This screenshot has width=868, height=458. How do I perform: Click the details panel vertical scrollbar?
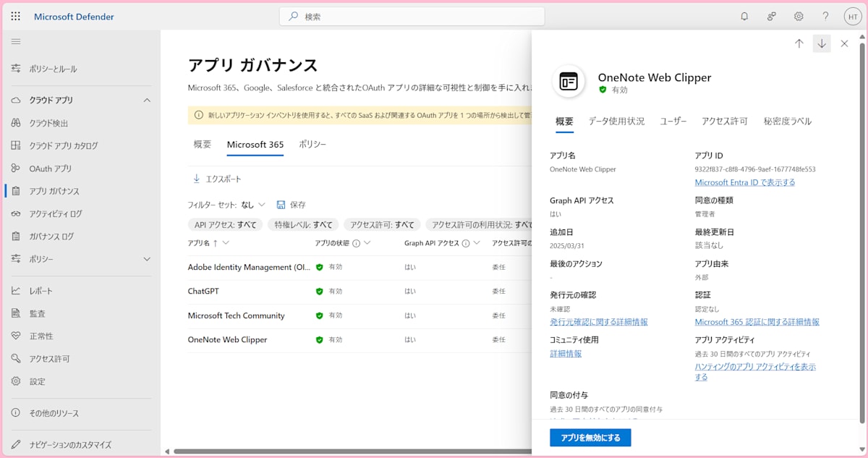[861, 233]
